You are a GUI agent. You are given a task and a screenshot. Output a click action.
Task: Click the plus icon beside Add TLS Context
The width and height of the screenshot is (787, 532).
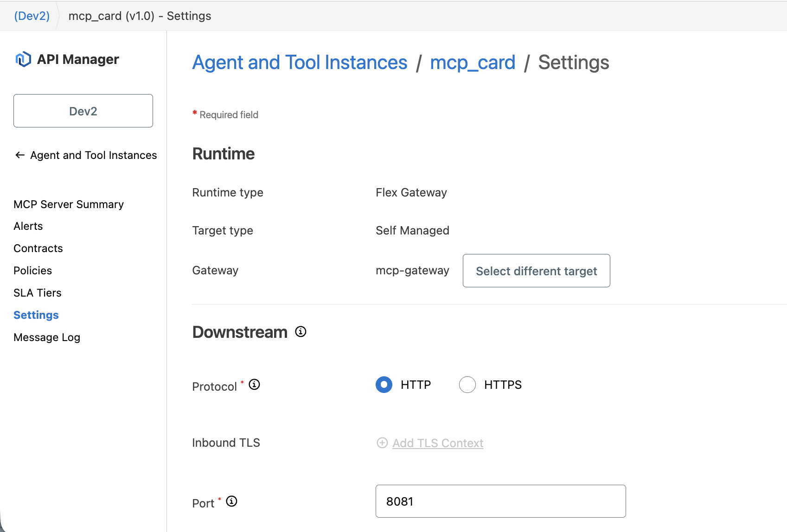tap(382, 443)
